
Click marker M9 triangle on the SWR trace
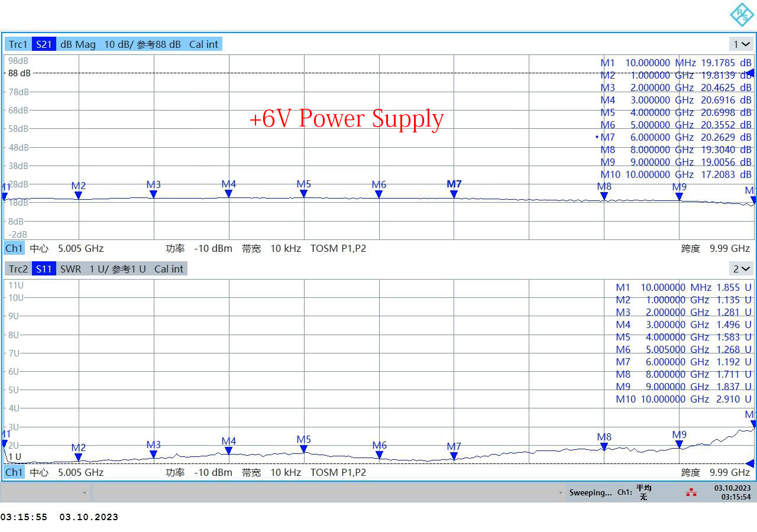[x=679, y=445]
